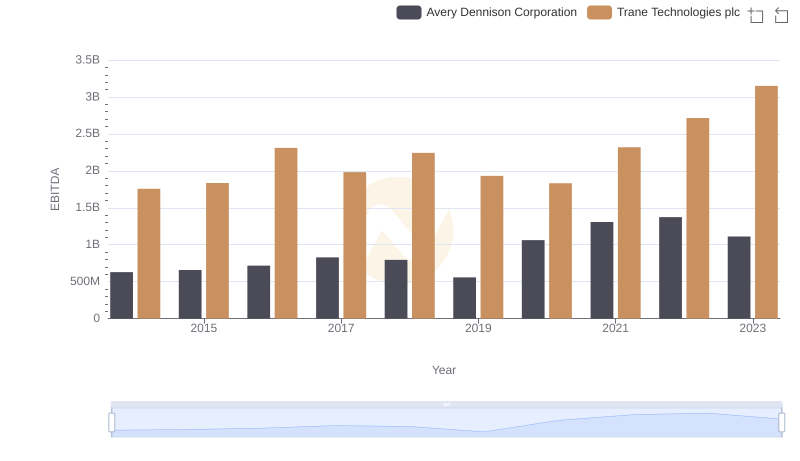Click the 2.5B y-axis label
The height and width of the screenshot is (461, 800).
(88, 134)
